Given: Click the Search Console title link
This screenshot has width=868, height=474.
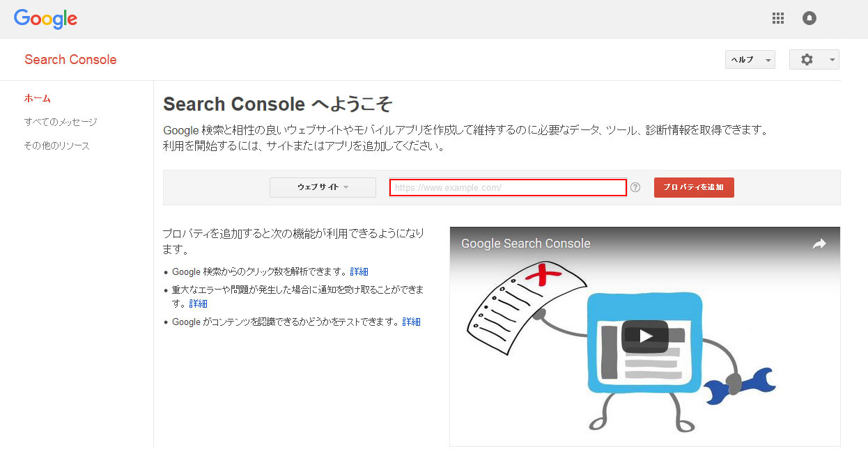Looking at the screenshot, I should click(70, 60).
